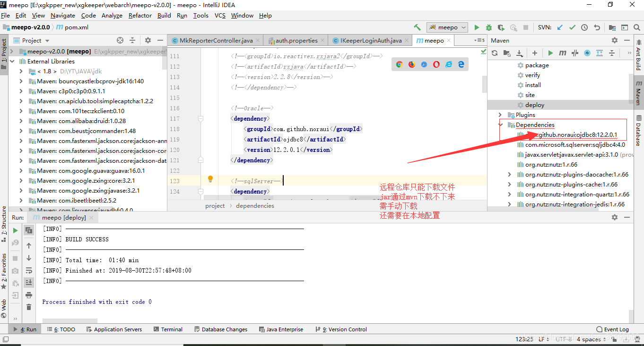The image size is (644, 346).
Task: Toggle Maven Offline Mode icon
Action: (575, 53)
